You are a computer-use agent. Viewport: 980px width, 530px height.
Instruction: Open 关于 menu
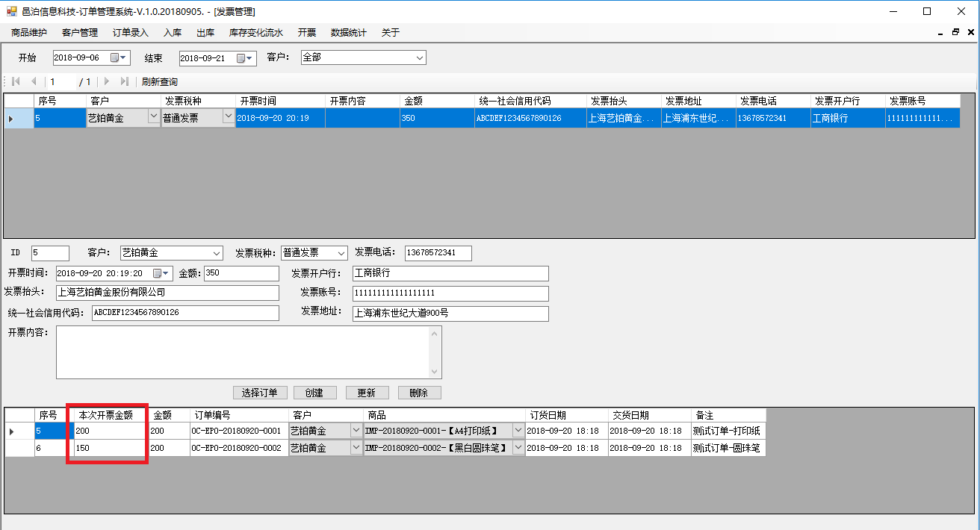[391, 33]
